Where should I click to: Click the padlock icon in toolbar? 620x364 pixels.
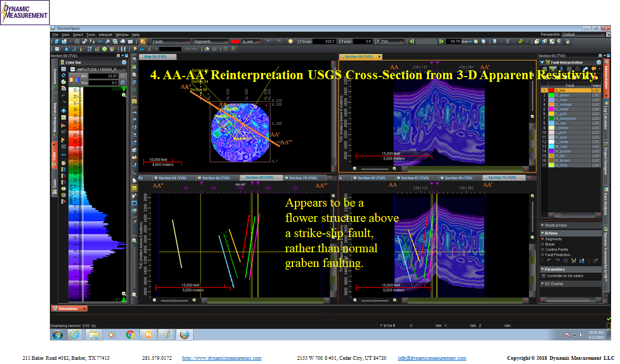(x=85, y=41)
